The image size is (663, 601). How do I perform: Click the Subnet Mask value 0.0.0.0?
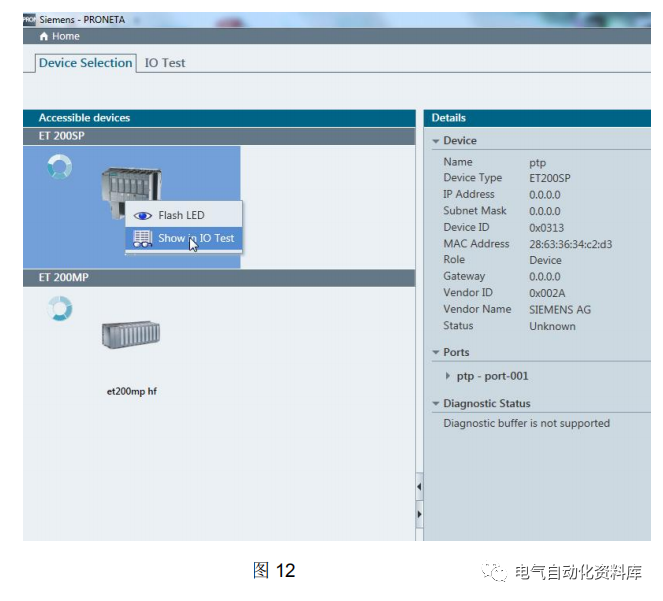coord(545,211)
